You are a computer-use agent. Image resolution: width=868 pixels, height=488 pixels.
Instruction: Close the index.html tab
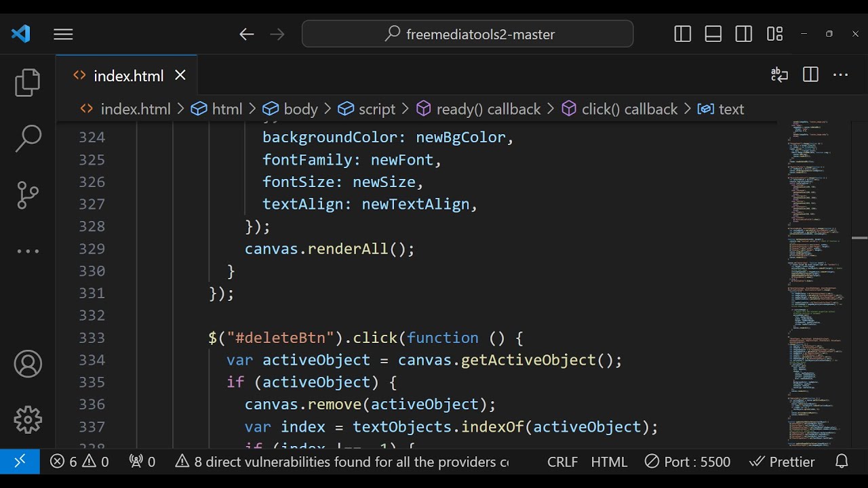(180, 75)
